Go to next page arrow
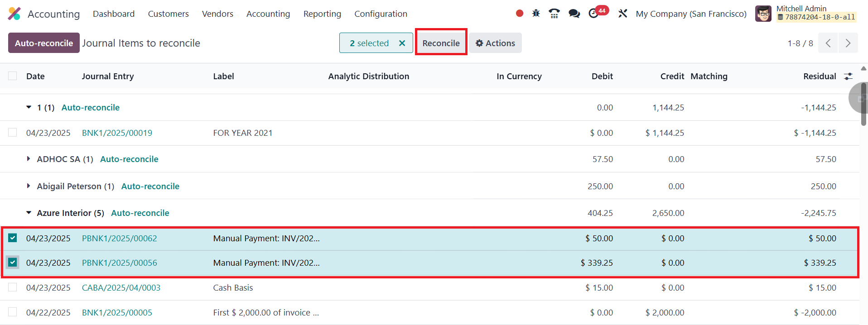Viewport: 868px width, 325px height. click(848, 43)
